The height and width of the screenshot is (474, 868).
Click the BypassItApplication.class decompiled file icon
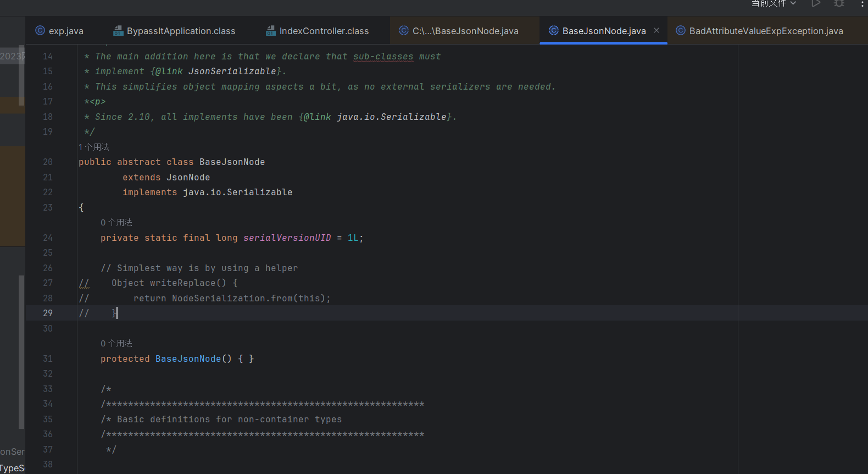[x=118, y=31]
